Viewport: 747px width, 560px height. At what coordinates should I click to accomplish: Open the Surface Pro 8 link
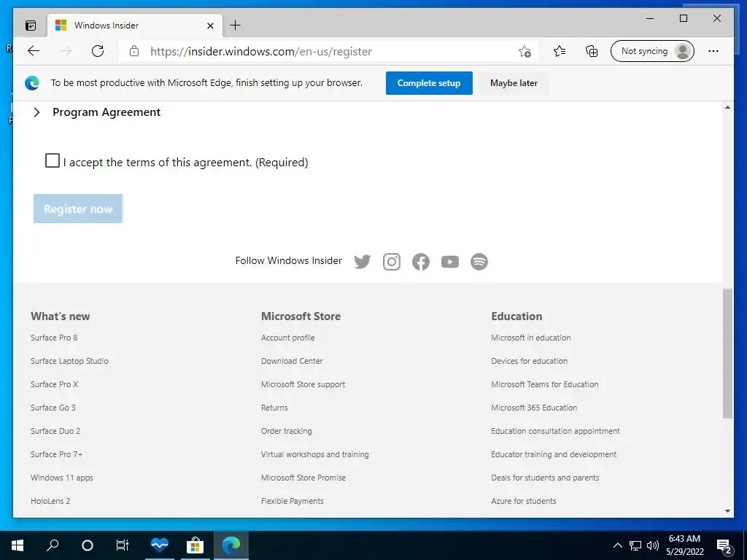(54, 338)
